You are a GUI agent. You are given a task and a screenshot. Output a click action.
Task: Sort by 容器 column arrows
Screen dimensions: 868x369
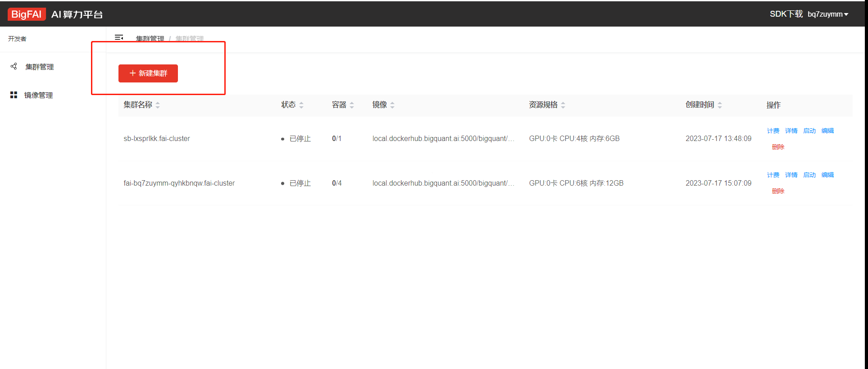pyautogui.click(x=352, y=105)
